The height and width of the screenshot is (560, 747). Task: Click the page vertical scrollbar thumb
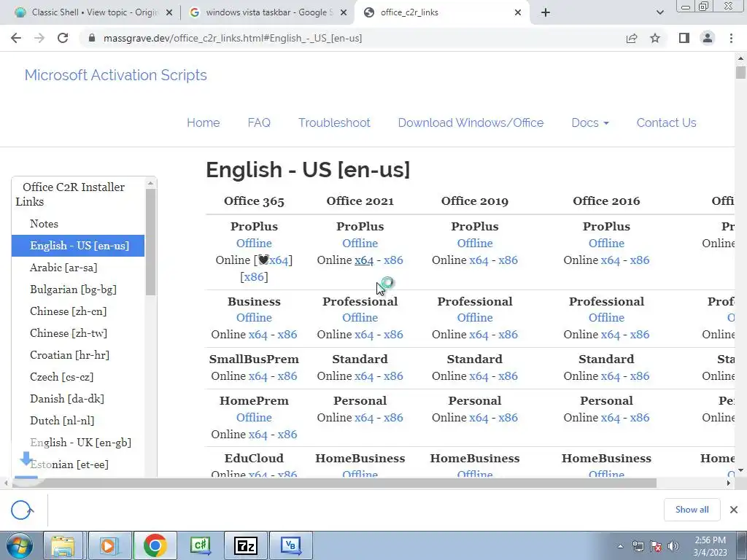click(x=740, y=73)
